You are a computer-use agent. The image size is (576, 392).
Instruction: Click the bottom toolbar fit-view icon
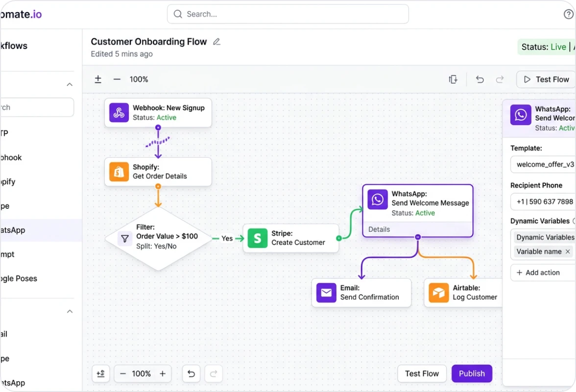tap(101, 374)
